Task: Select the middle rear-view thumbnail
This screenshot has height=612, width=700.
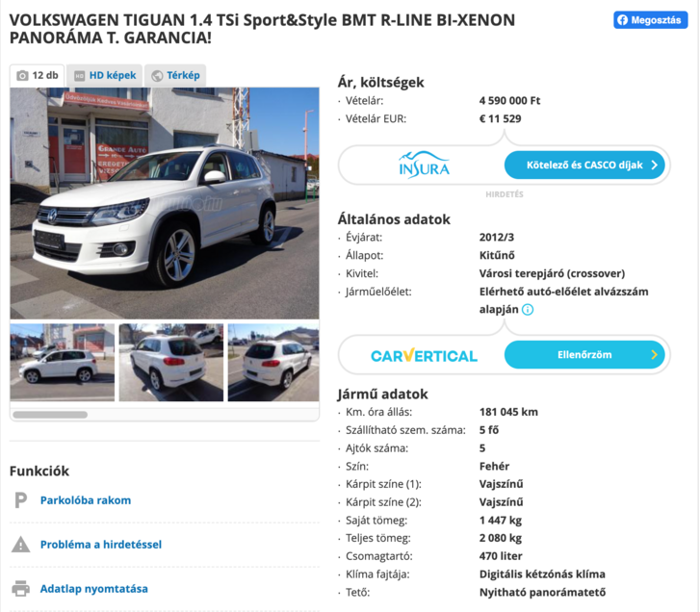Action: click(x=170, y=362)
